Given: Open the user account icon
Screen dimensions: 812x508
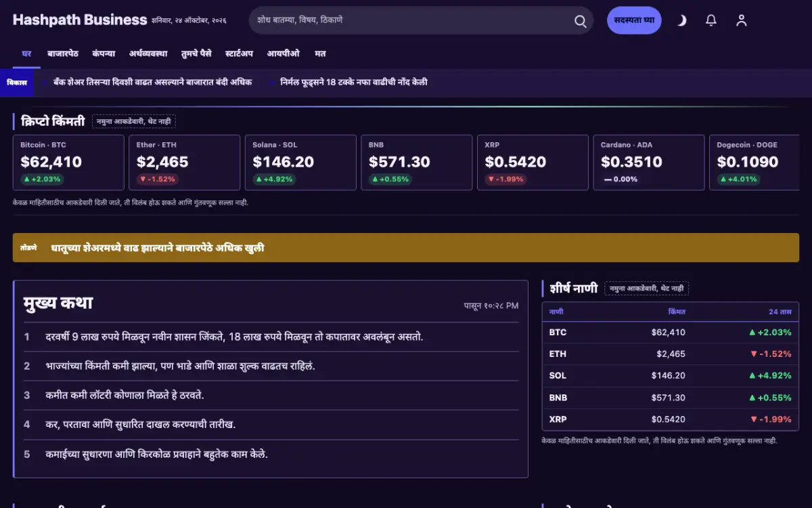Looking at the screenshot, I should tap(742, 20).
